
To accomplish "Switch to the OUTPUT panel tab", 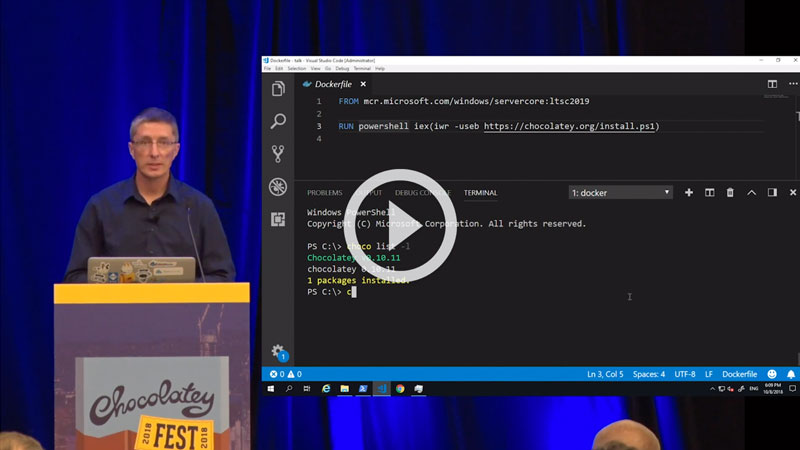I will pyautogui.click(x=368, y=193).
